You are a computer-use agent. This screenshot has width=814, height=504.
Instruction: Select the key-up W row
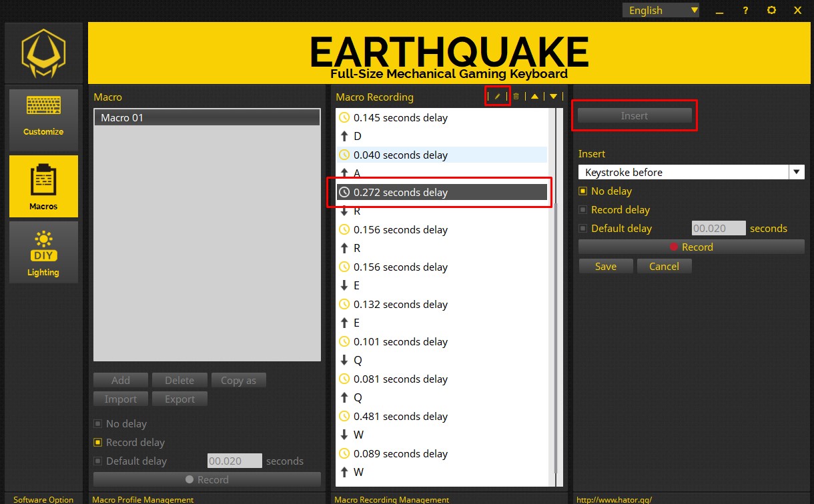point(442,472)
